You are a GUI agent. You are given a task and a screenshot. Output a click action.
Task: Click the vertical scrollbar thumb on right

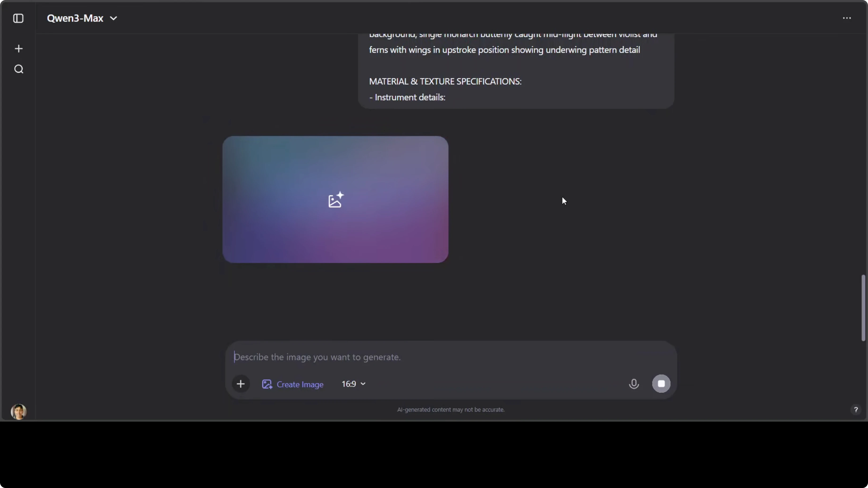coord(863,308)
